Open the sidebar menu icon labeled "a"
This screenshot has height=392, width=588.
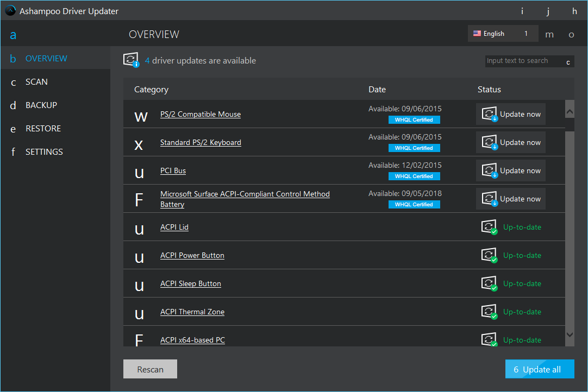tap(13, 35)
